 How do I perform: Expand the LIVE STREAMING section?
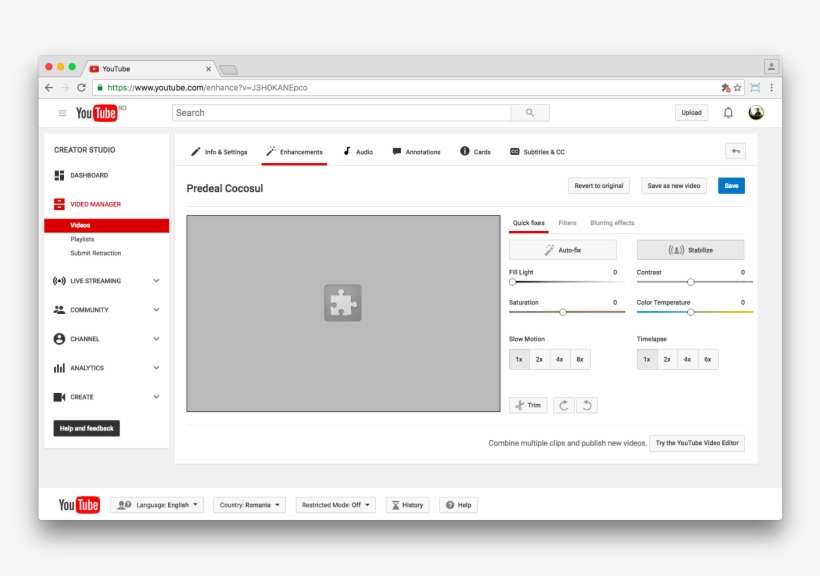(x=95, y=281)
